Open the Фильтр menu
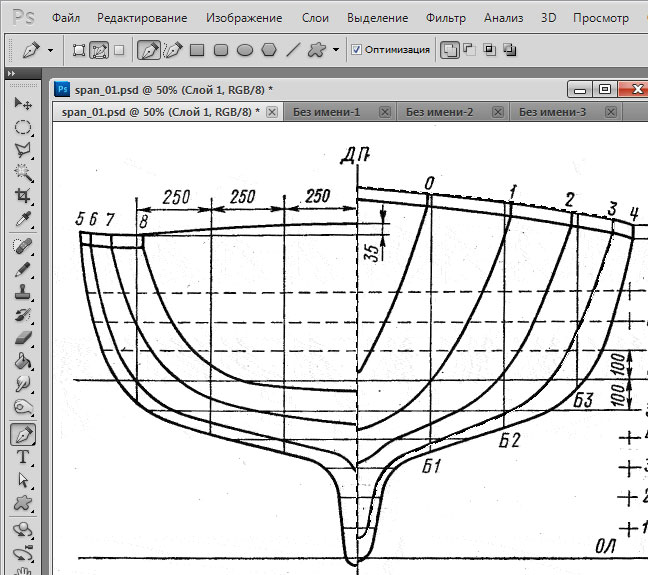This screenshot has width=648, height=575. 445,18
